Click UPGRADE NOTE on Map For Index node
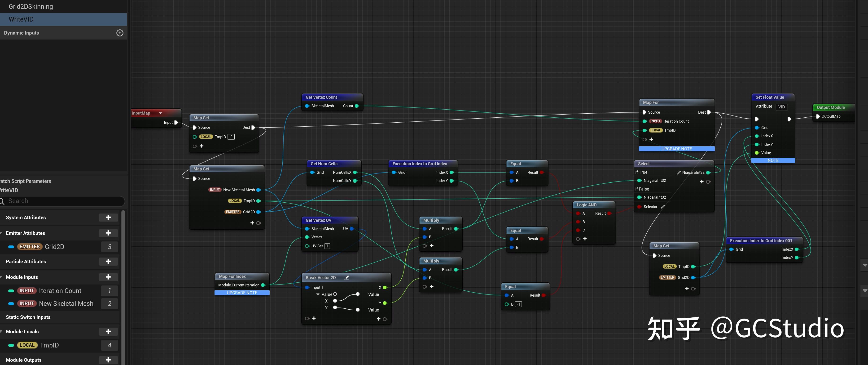The height and width of the screenshot is (365, 868). pyautogui.click(x=242, y=293)
